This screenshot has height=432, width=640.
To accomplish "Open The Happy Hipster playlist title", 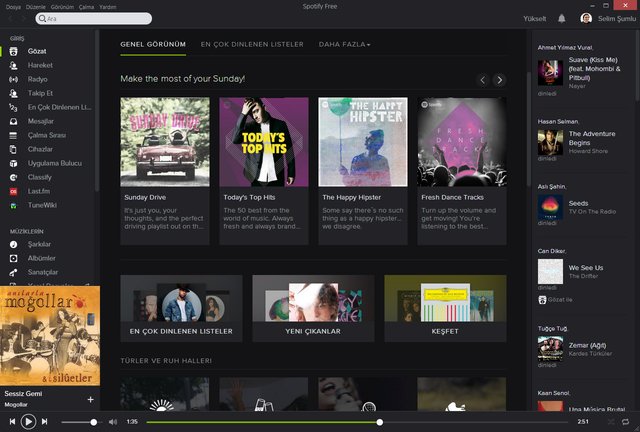I will point(351,197).
